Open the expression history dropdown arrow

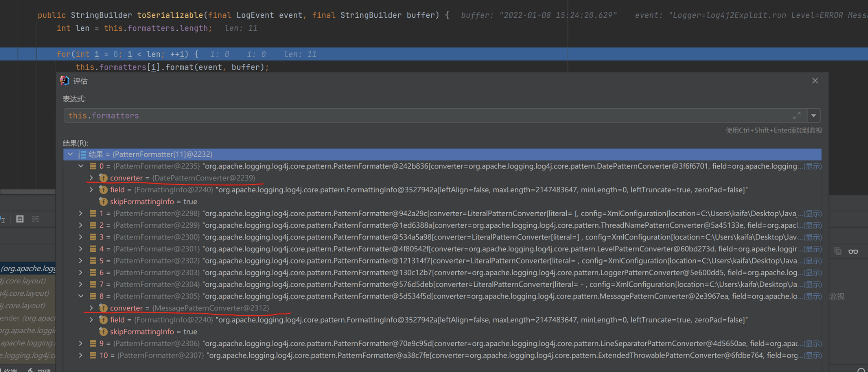point(813,115)
